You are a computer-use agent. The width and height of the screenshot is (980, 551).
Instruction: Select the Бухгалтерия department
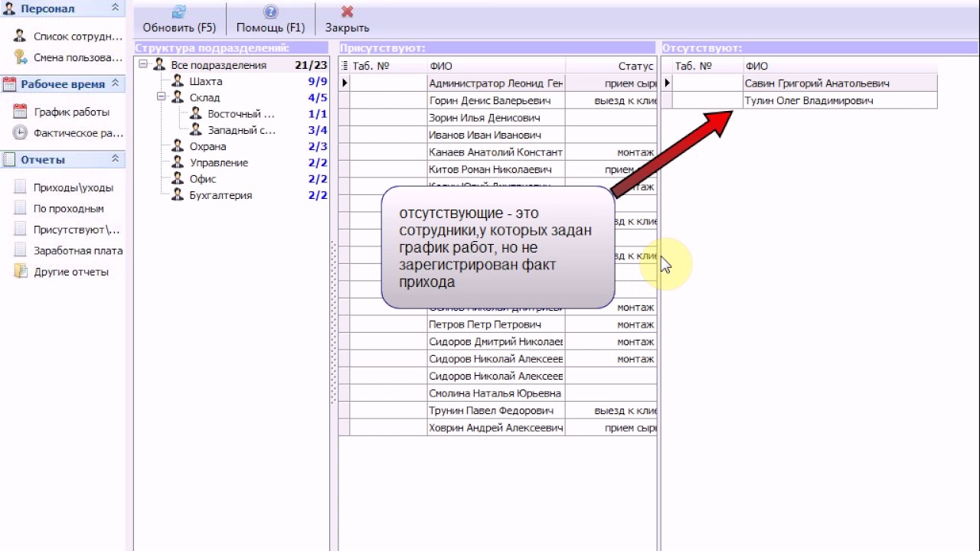(220, 195)
